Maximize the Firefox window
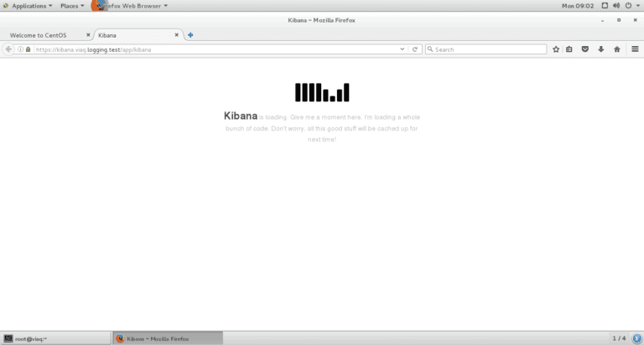 [619, 20]
